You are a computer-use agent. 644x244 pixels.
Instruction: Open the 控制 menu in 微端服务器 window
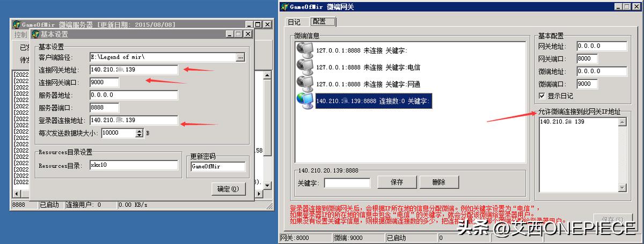tap(21, 34)
